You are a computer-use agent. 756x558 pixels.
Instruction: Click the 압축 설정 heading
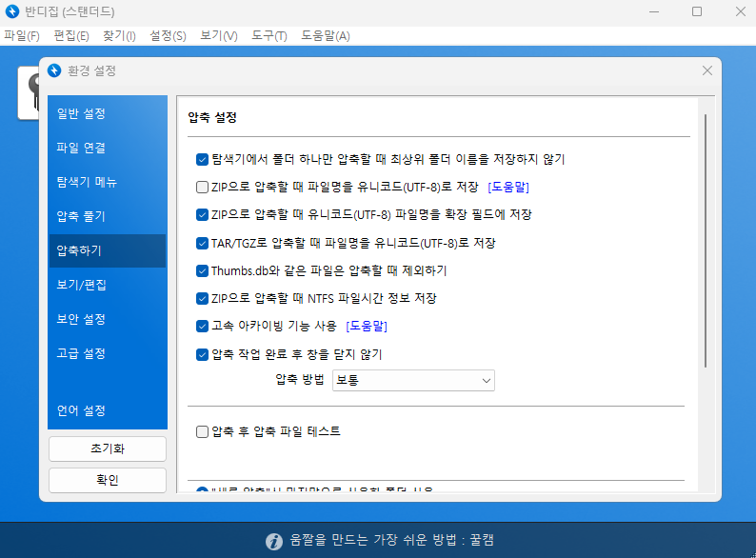coord(212,118)
